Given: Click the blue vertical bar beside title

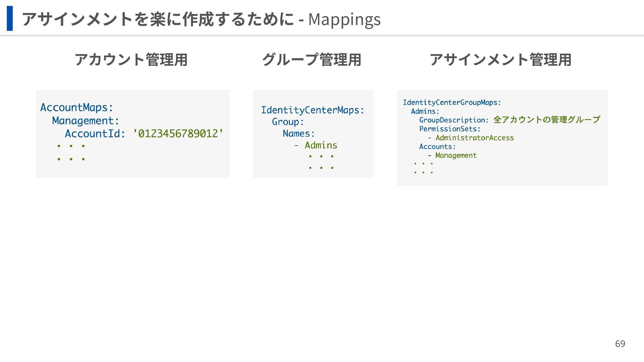Looking at the screenshot, I should tap(10, 18).
